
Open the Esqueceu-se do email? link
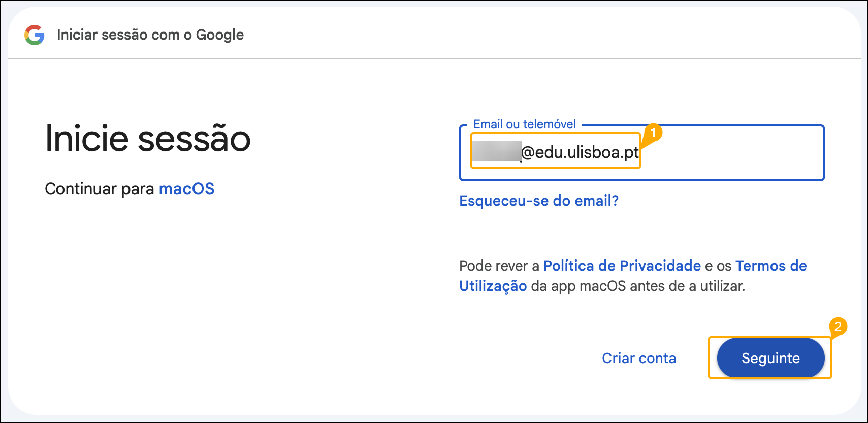pyautogui.click(x=539, y=201)
